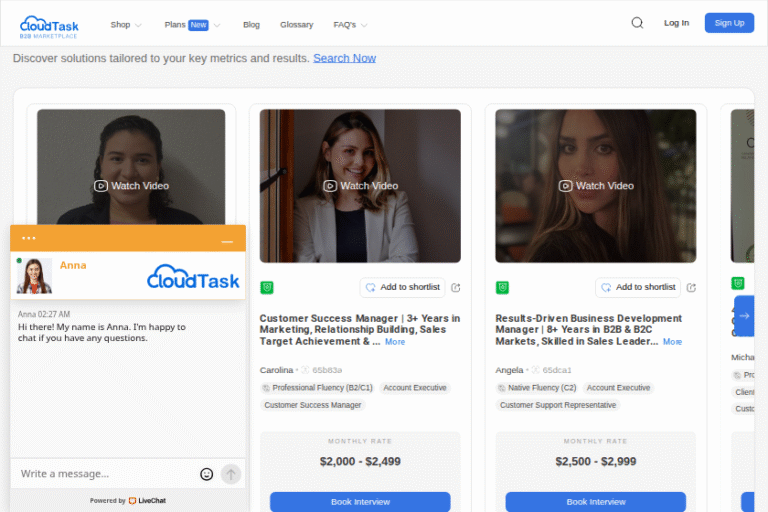Click the Write a message field
This screenshot has height=512, width=768.
[x=105, y=474]
